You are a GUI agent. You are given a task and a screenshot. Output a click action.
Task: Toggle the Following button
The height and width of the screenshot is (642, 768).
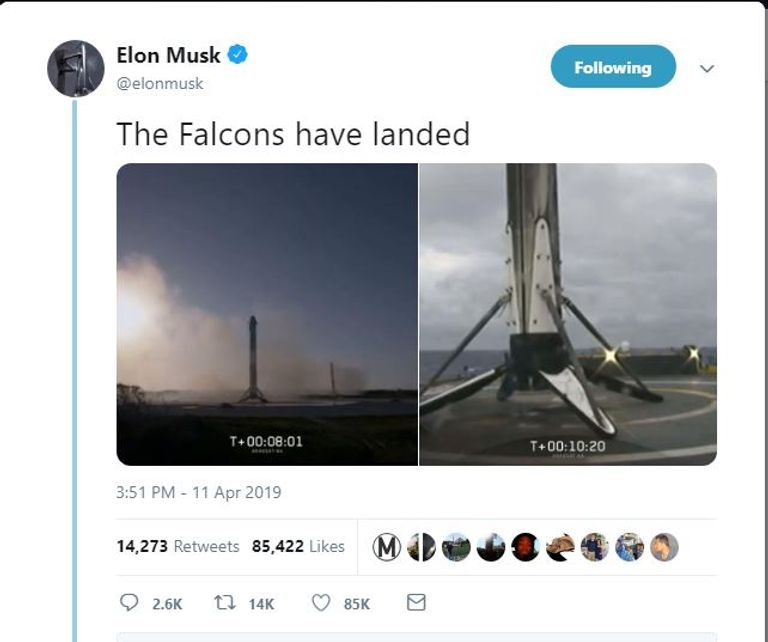point(613,67)
